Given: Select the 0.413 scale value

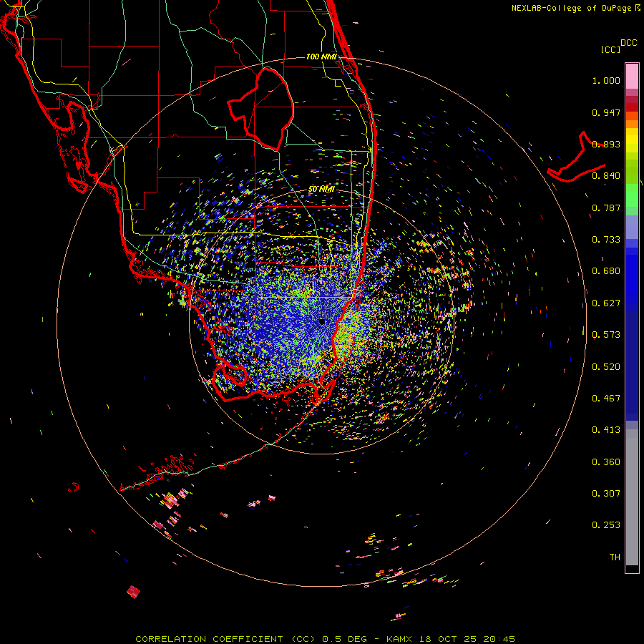Looking at the screenshot, I should 606,430.
